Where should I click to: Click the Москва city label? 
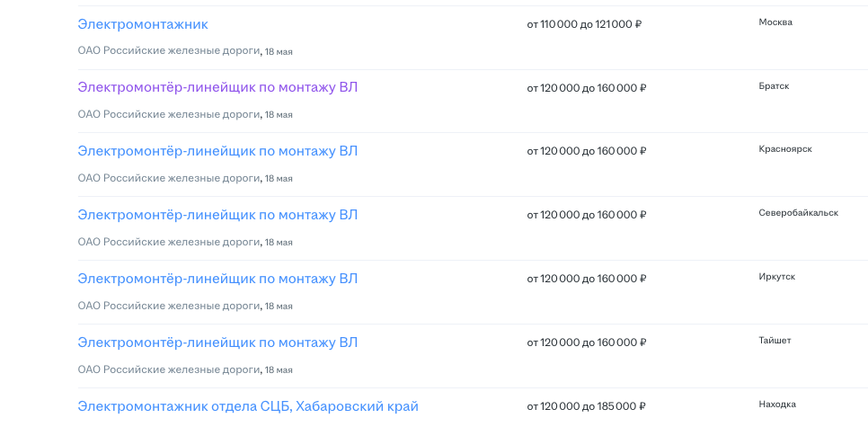775,22
